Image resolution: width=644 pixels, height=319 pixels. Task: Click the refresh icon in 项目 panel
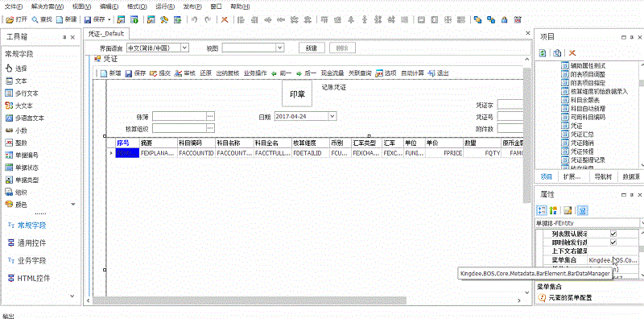(543, 53)
